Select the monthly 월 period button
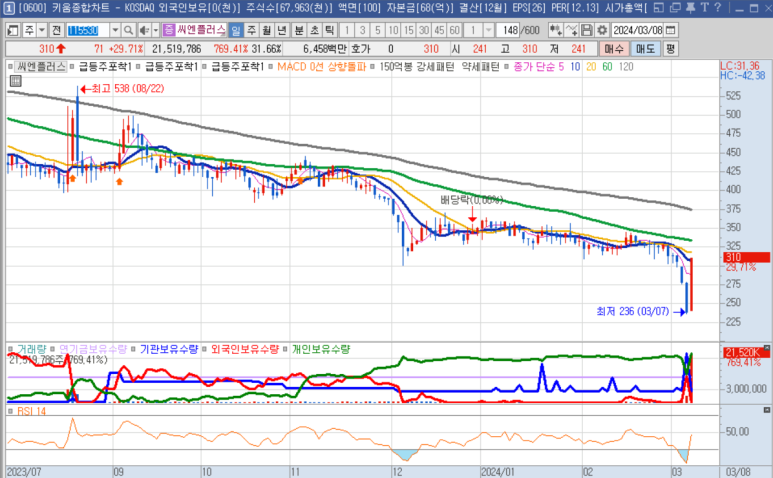773x478 pixels. (x=267, y=30)
